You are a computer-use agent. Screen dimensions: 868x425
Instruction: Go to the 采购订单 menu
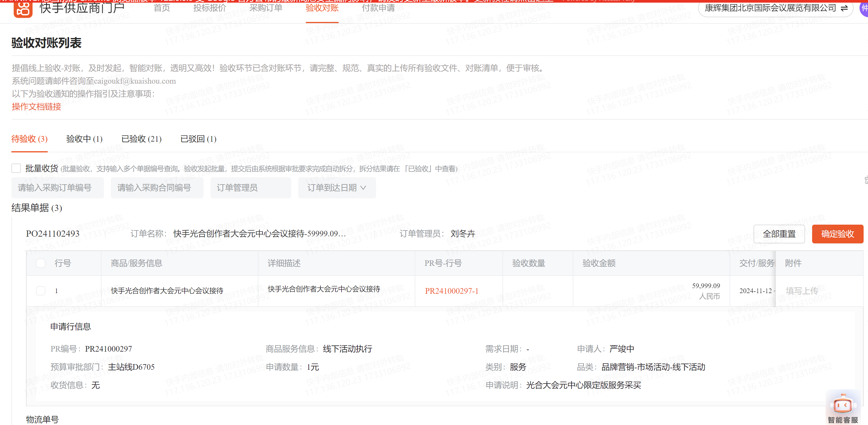coord(265,8)
